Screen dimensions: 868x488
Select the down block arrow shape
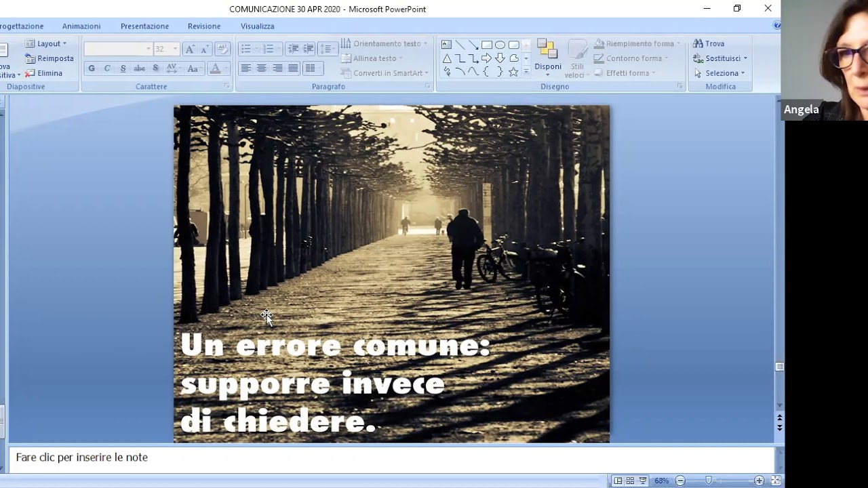coord(500,58)
